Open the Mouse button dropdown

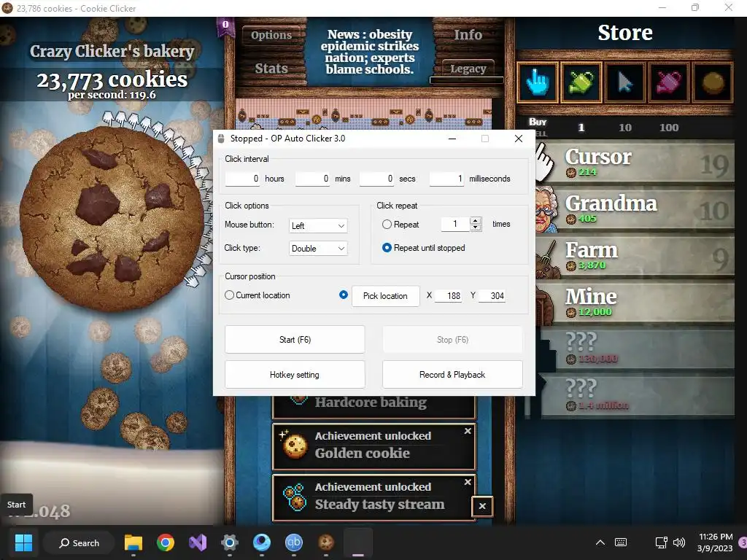(318, 226)
